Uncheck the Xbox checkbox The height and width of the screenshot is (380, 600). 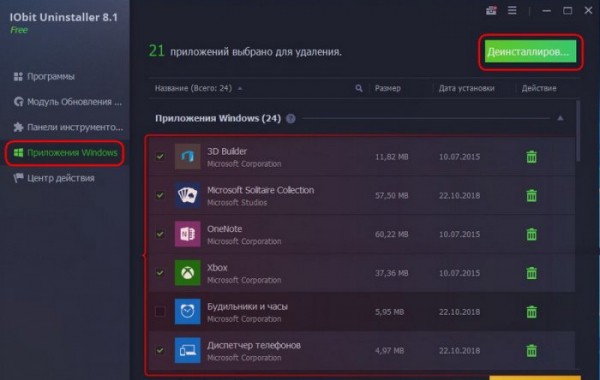point(160,273)
